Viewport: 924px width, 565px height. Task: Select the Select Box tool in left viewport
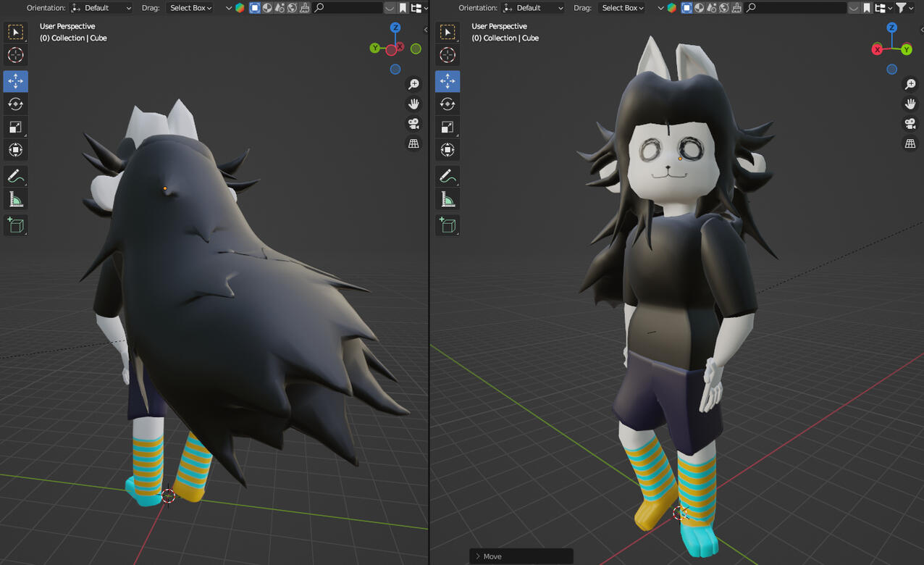pyautogui.click(x=15, y=32)
